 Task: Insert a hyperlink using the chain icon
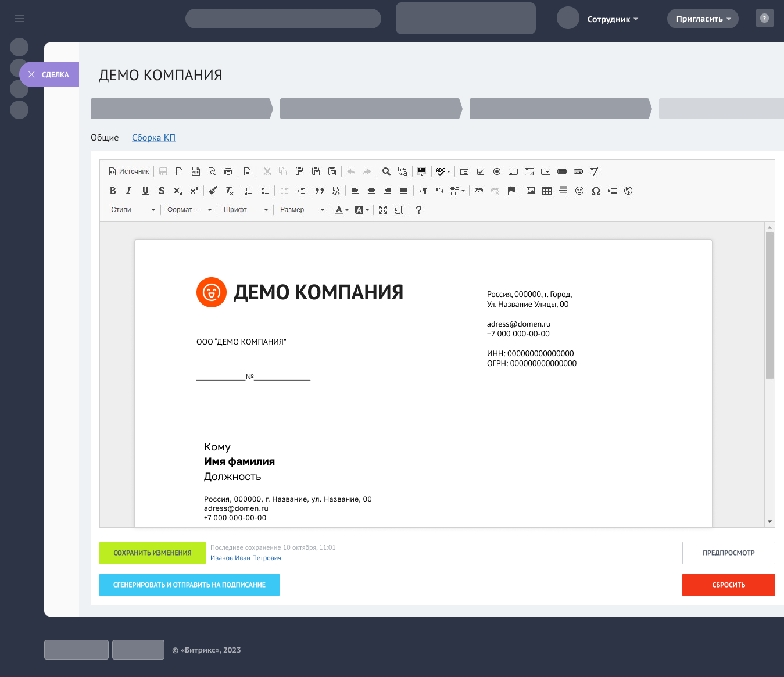click(479, 191)
